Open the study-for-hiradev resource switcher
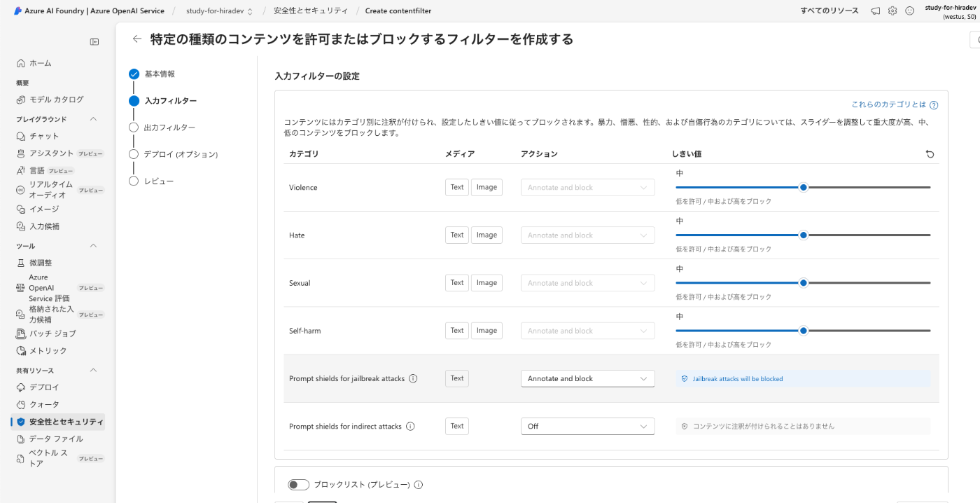 pyautogui.click(x=220, y=11)
